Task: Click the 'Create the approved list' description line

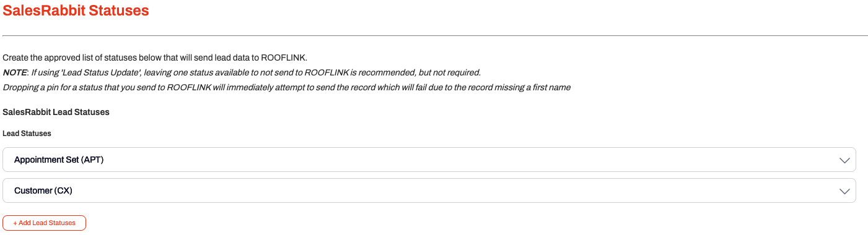Action: (155, 58)
